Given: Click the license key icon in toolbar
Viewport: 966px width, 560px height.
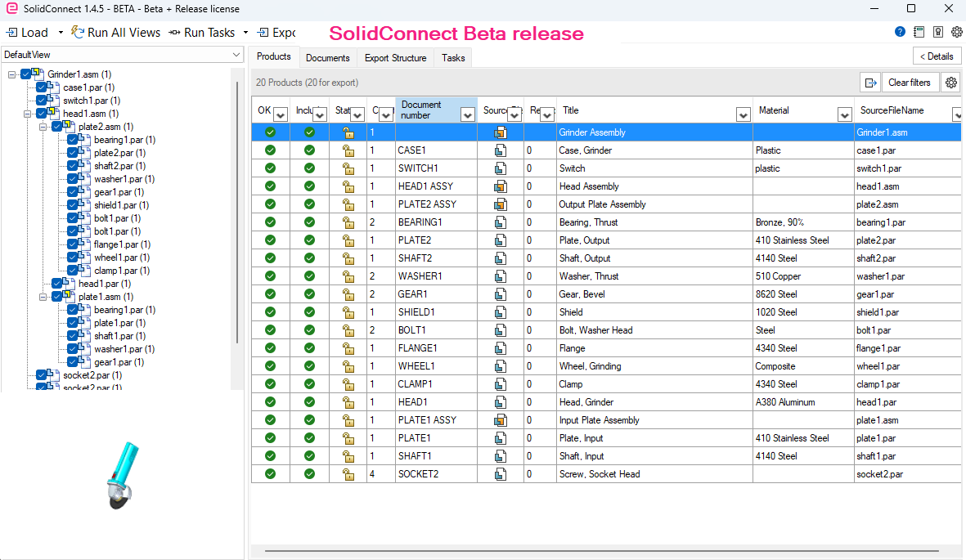Looking at the screenshot, I should coord(937,32).
